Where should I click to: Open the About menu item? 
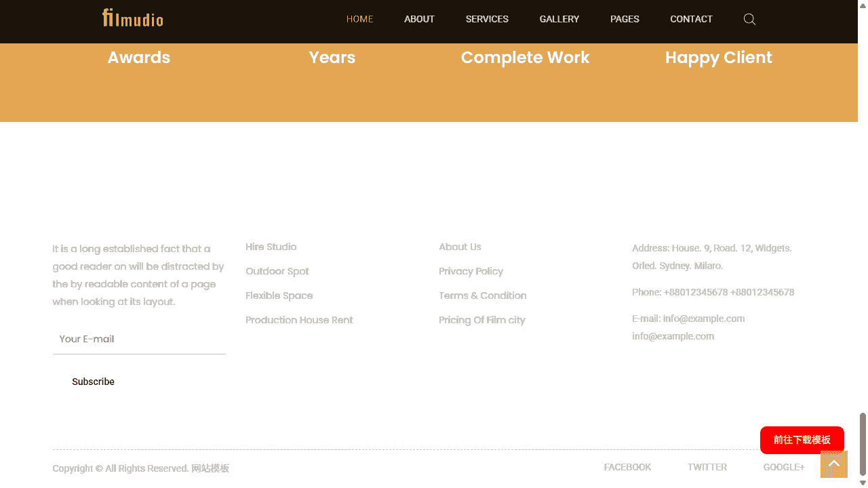tap(419, 19)
